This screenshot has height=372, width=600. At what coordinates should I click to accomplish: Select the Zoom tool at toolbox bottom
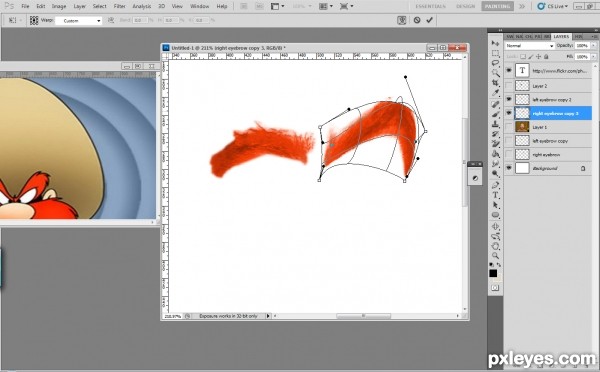pyautogui.click(x=495, y=256)
